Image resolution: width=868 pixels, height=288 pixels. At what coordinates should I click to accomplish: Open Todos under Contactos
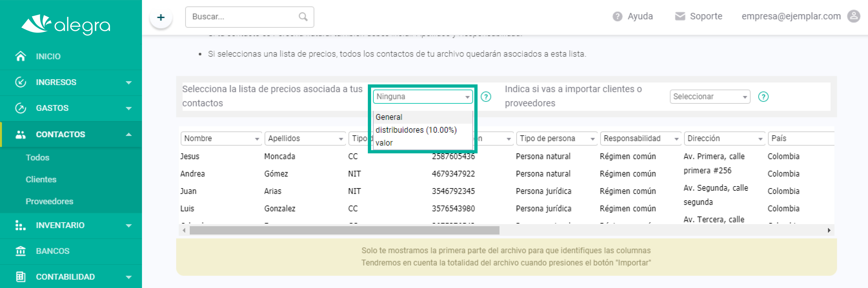click(37, 158)
